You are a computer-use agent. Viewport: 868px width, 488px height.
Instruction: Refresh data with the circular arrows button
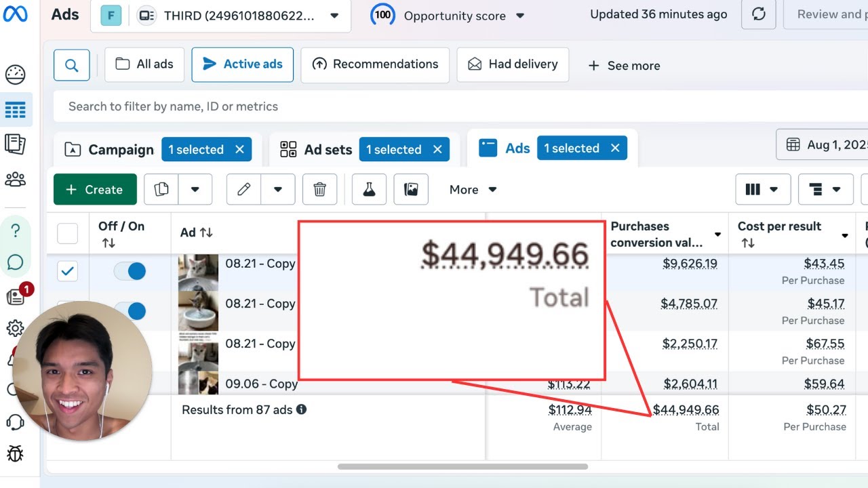pyautogui.click(x=759, y=14)
